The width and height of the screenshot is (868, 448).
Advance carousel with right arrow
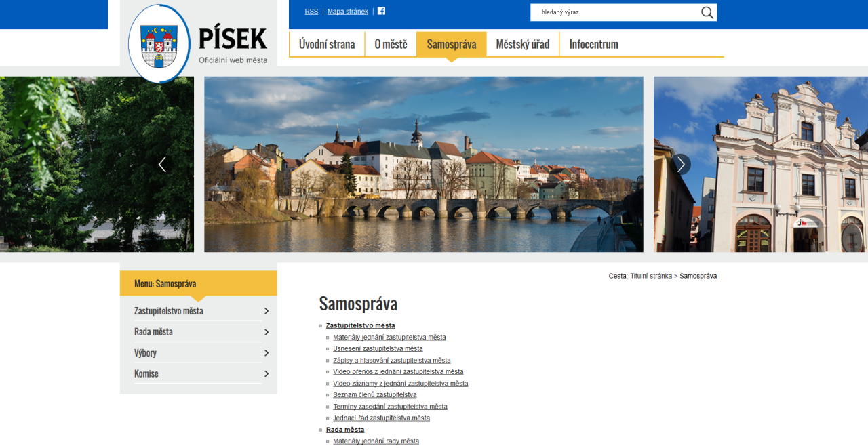pyautogui.click(x=681, y=164)
